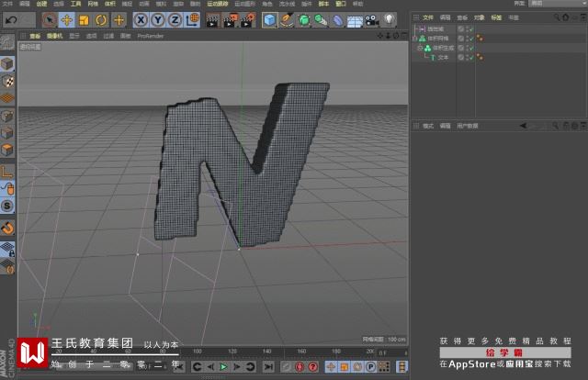Add a Floor environment object

click(355, 20)
